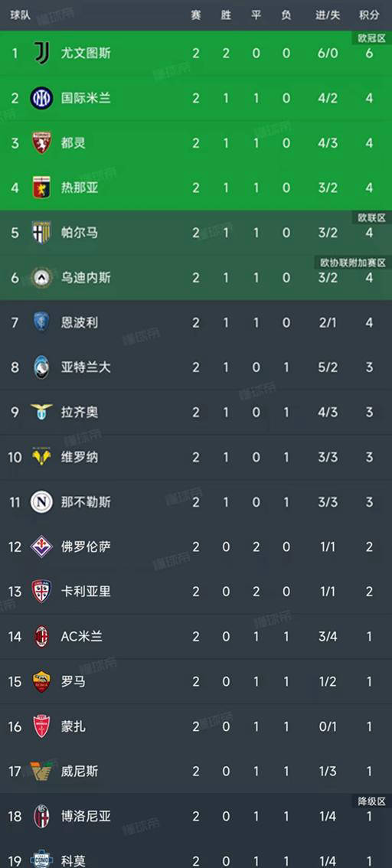The height and width of the screenshot is (868, 392).
Task: Select the 球队 header label
Action: pyautogui.click(x=20, y=15)
